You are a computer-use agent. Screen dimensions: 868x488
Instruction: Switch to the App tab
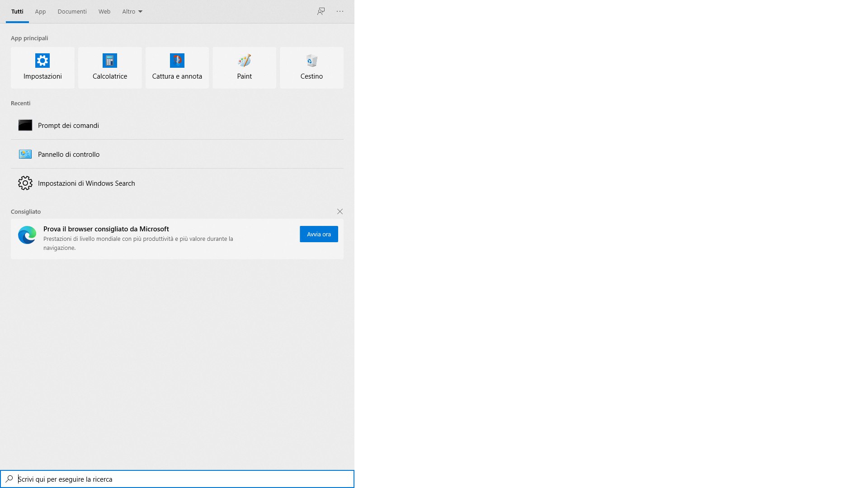pos(40,11)
